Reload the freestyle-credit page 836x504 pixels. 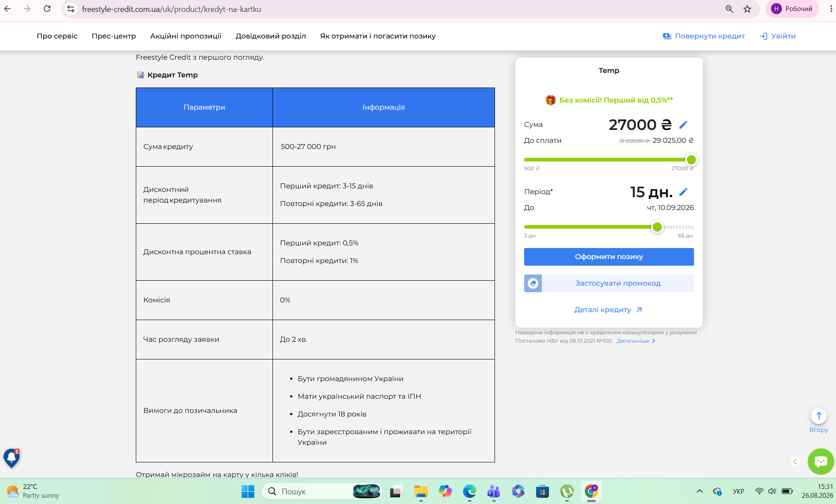coord(47,9)
